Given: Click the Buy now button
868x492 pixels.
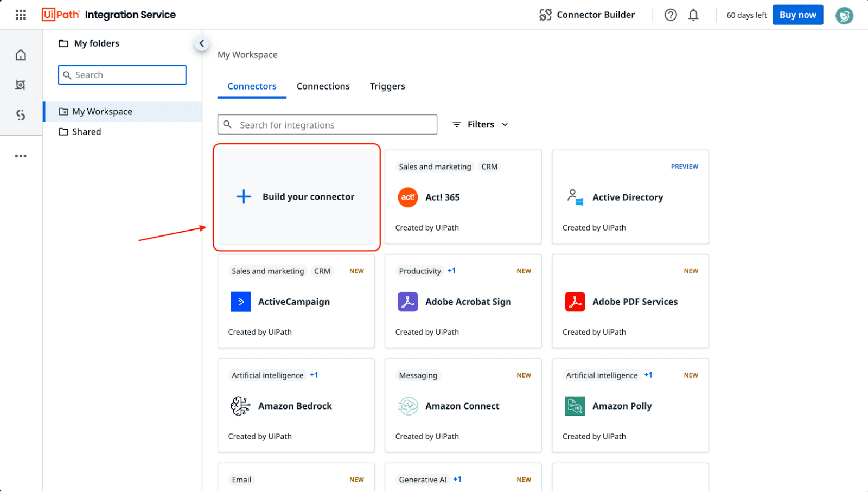Looking at the screenshot, I should click(797, 15).
